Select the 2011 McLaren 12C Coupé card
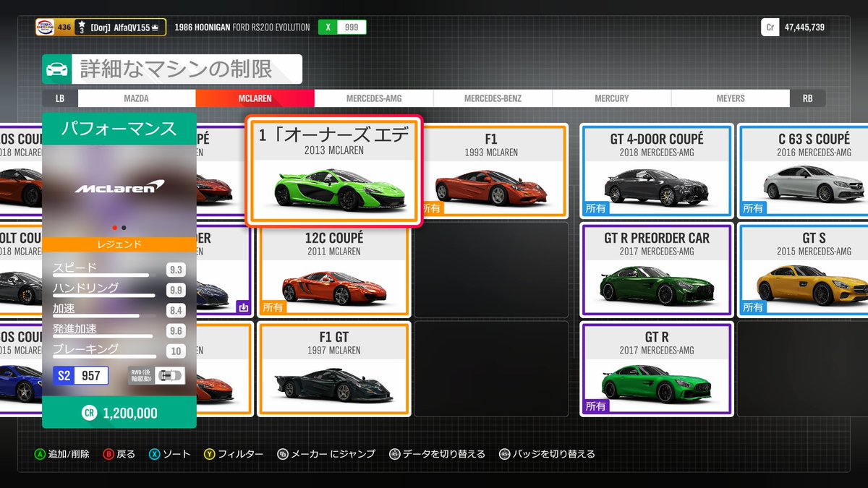The height and width of the screenshot is (488, 868). tap(334, 270)
